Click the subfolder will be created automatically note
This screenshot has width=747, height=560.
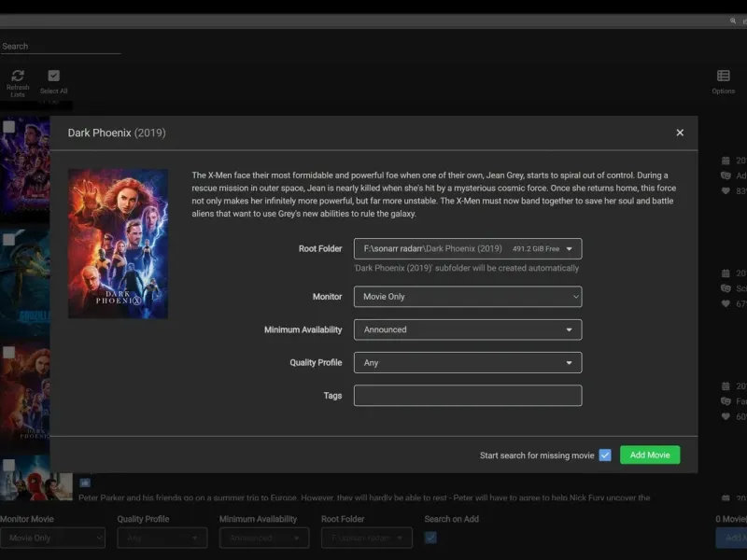point(467,268)
